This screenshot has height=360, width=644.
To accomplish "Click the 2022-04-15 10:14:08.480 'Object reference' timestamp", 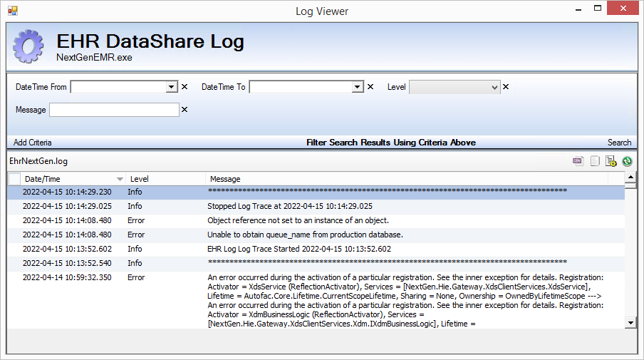I will pyautogui.click(x=67, y=221).
